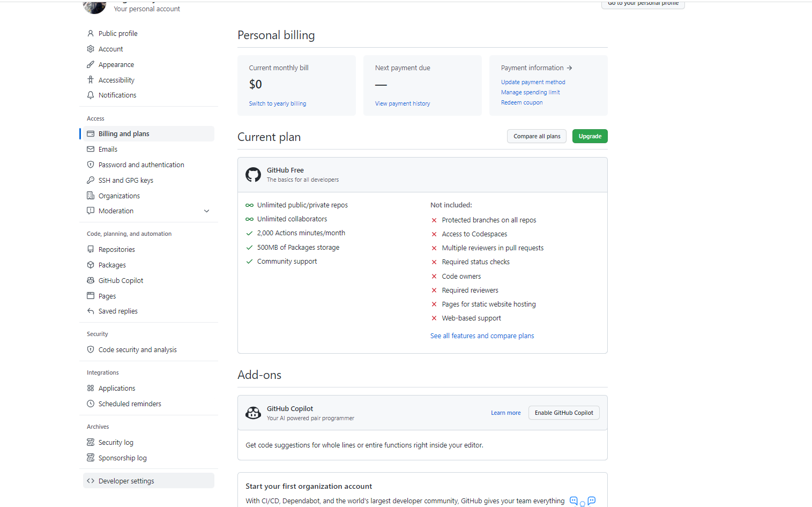
Task: Click the shield icon beside Password and authentication
Action: [x=91, y=165]
